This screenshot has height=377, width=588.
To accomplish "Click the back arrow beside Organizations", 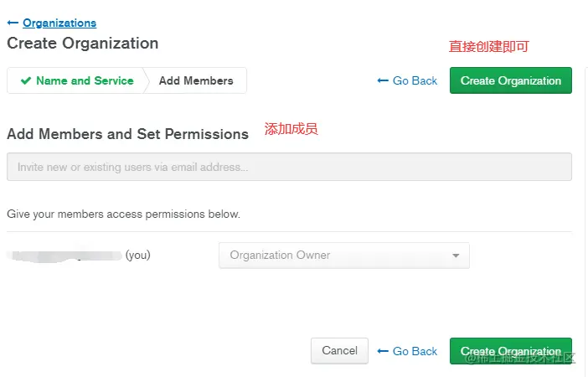I will 13,23.
